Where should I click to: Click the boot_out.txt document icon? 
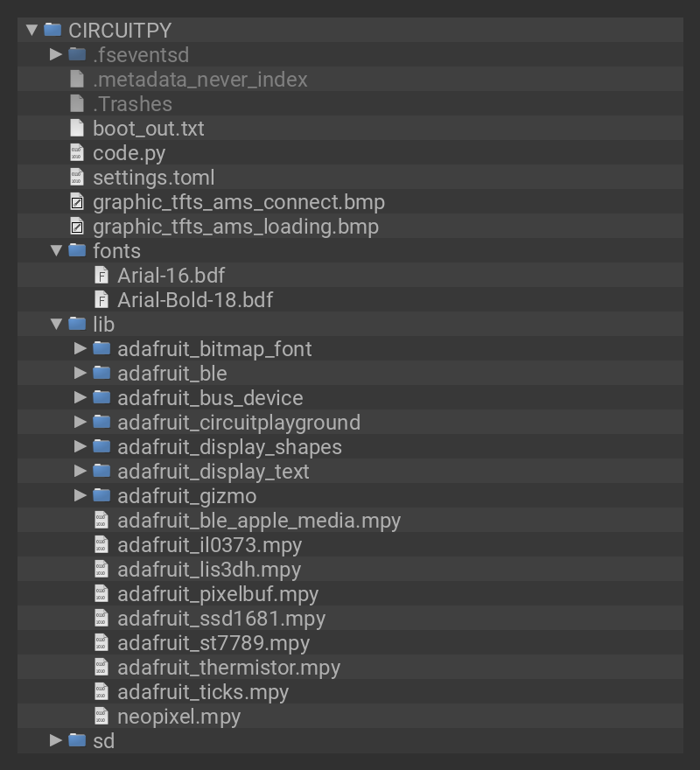[x=77, y=128]
